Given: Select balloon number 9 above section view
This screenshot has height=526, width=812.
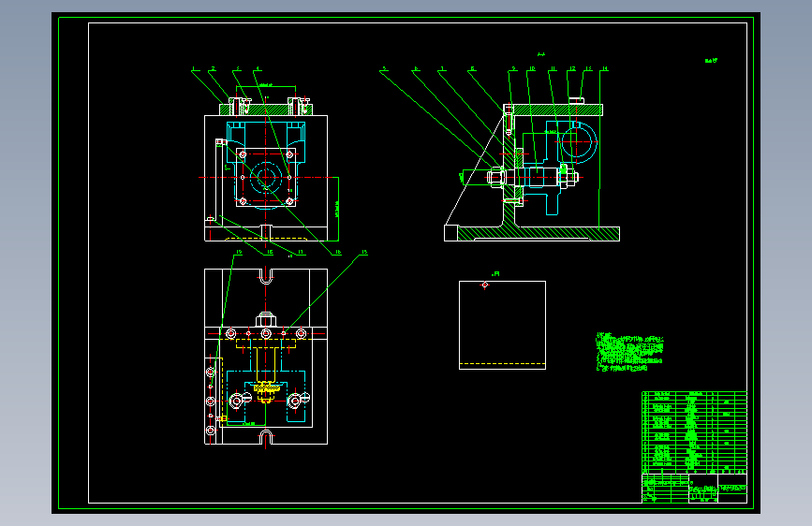Looking at the screenshot, I should [514, 68].
